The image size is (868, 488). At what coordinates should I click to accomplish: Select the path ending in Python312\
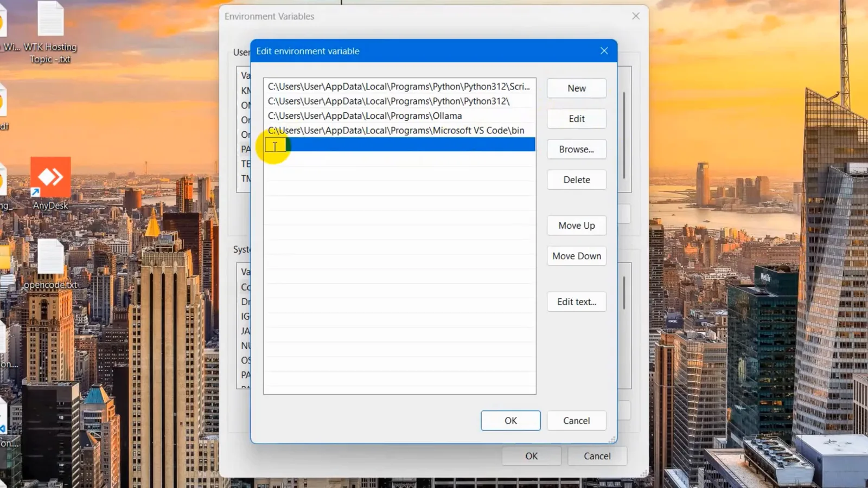[x=400, y=101]
